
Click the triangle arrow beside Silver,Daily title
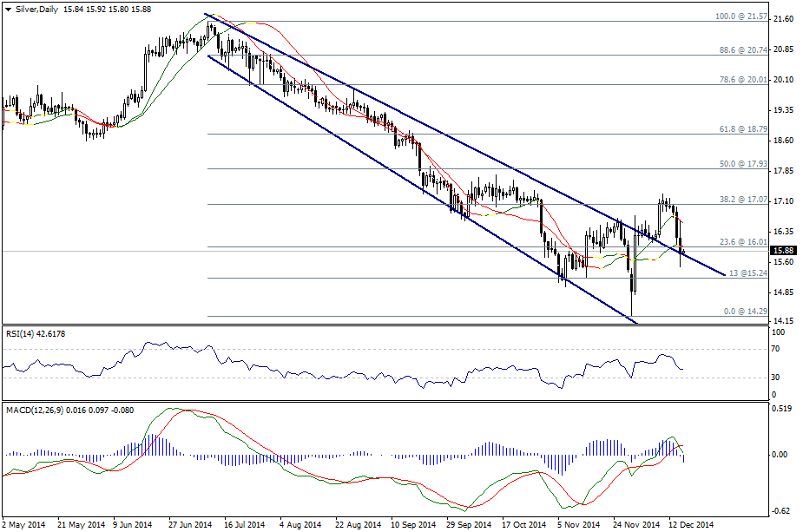[8, 9]
